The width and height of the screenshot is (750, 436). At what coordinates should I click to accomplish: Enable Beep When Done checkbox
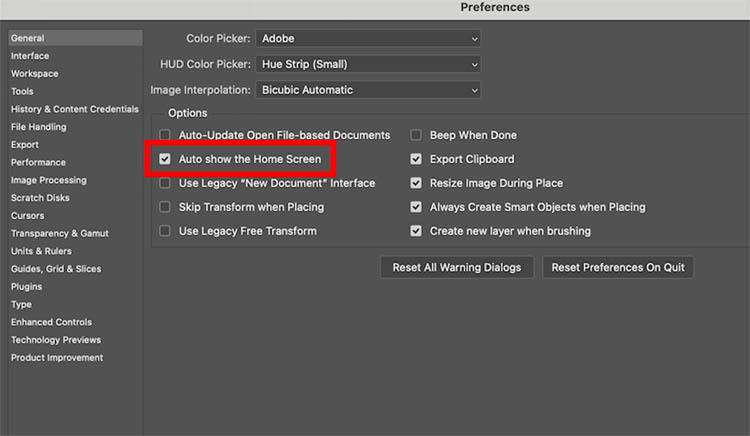(416, 135)
